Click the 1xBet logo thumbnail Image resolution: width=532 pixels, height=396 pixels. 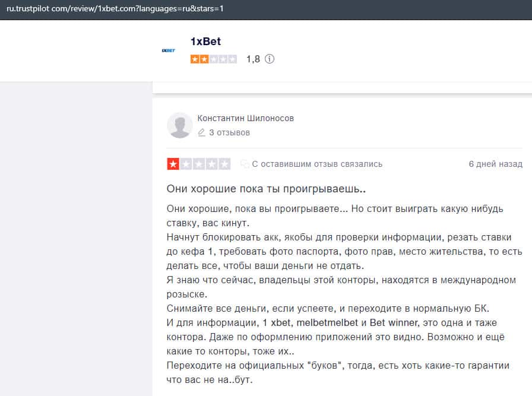point(168,50)
